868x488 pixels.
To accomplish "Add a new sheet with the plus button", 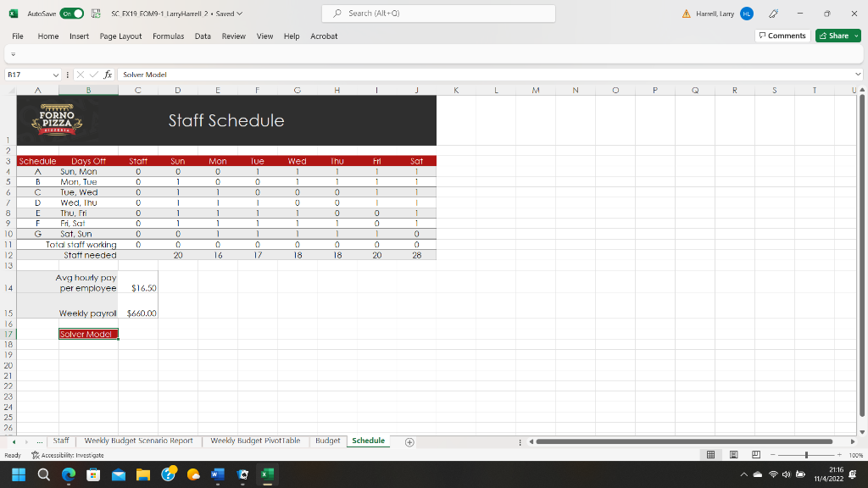I will click(409, 441).
